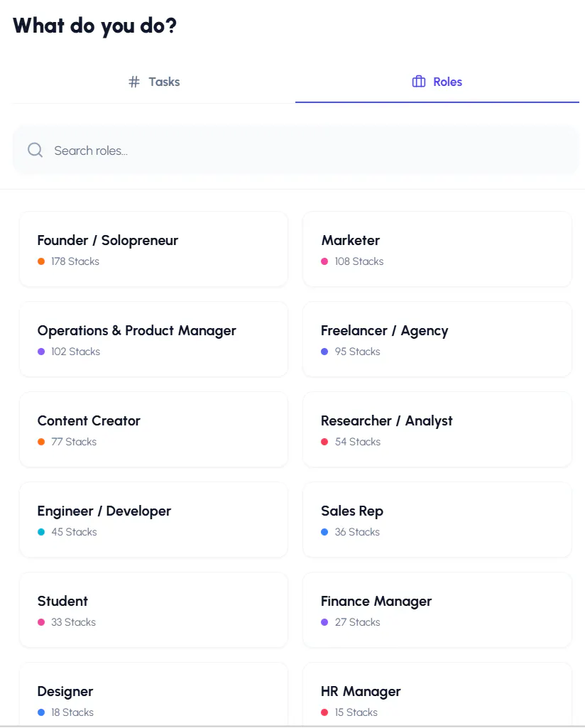
Task: Click the magnifier icon in search bar
Action: 35,150
